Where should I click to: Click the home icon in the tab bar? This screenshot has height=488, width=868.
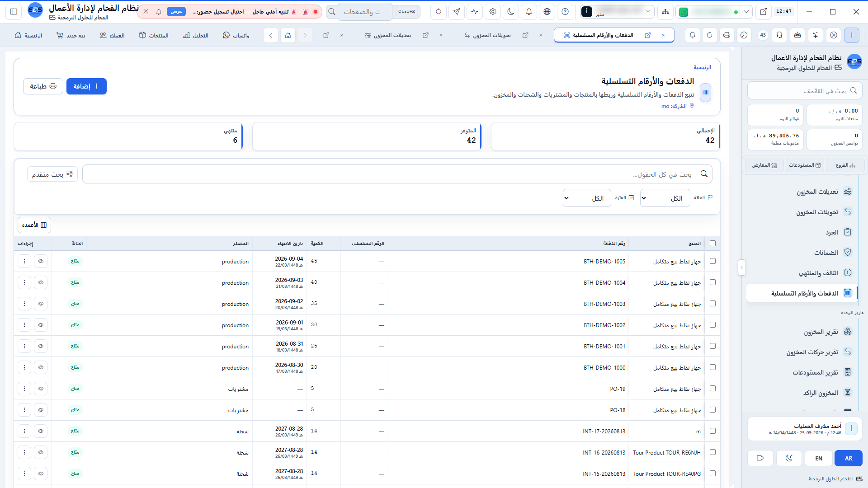(x=288, y=35)
